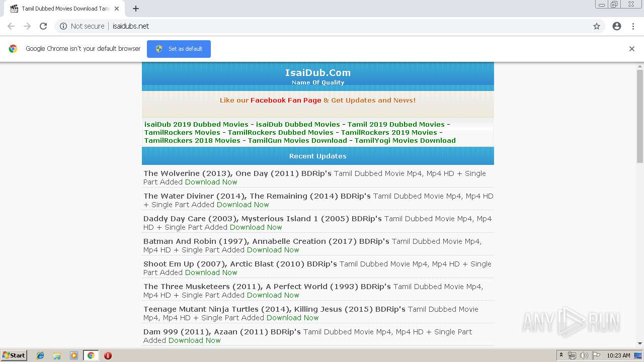Show hidden system tray icons

click(x=561, y=355)
